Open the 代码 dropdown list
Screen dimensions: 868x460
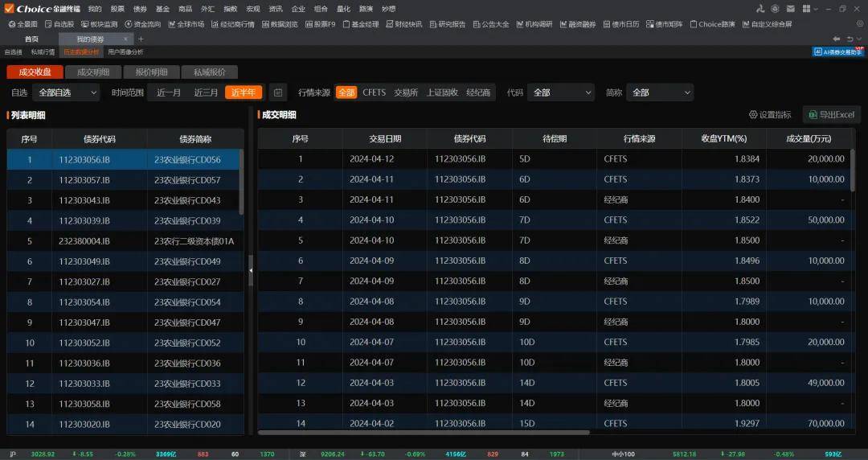pos(561,92)
